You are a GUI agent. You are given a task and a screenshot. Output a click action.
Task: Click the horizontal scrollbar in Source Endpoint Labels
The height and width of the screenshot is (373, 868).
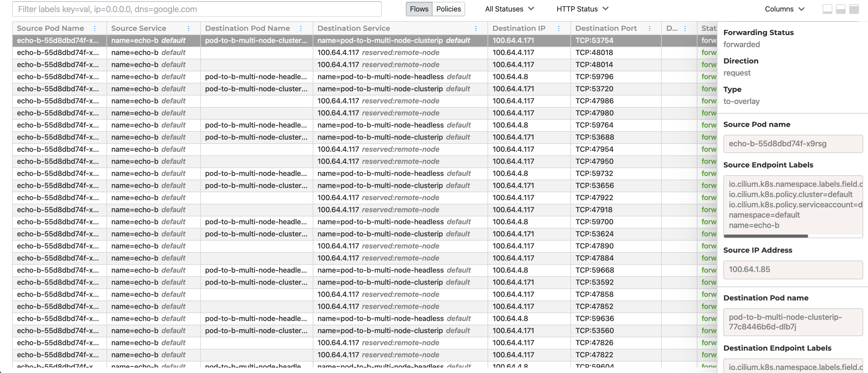(x=765, y=236)
